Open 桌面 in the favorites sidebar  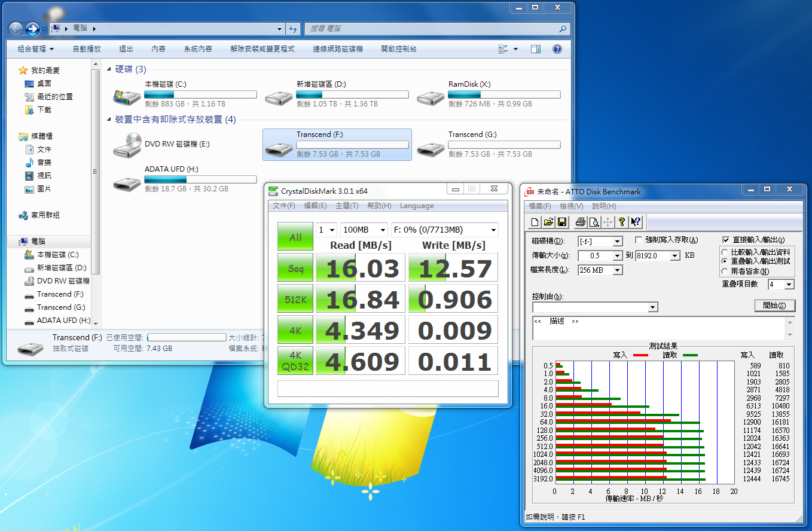(x=44, y=84)
